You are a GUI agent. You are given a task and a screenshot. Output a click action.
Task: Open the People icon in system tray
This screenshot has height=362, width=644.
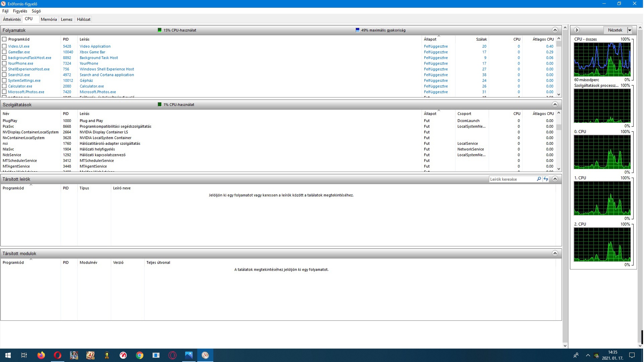(x=576, y=355)
